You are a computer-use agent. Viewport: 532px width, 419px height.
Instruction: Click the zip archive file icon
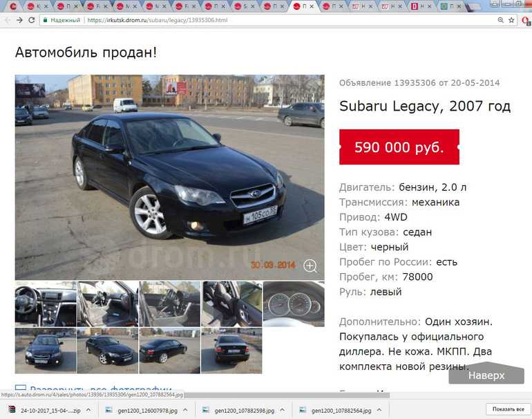point(12,409)
